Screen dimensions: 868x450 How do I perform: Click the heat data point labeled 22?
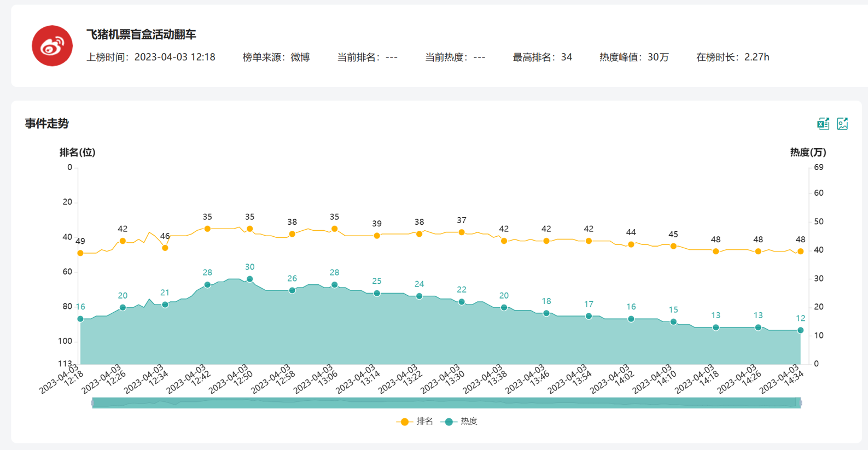click(462, 302)
